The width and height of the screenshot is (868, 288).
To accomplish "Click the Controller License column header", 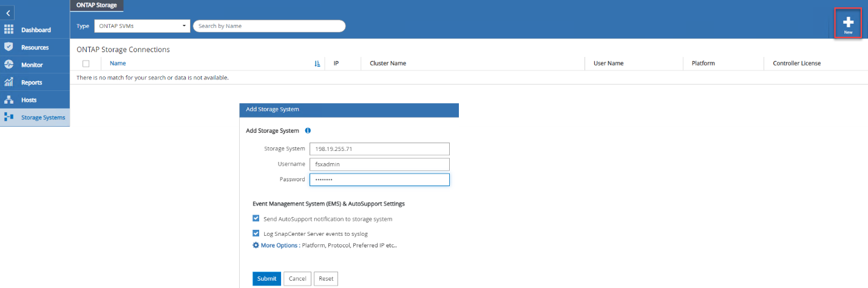I will click(796, 63).
